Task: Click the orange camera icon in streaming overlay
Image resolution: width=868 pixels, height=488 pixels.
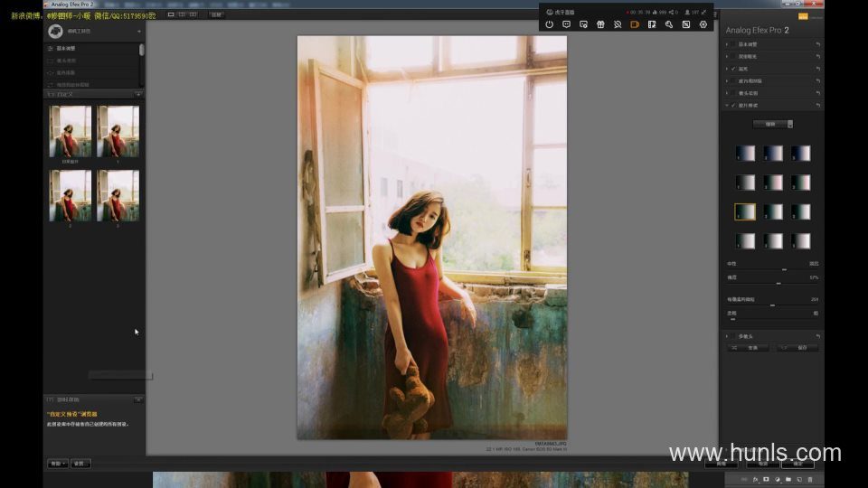Action: pos(635,24)
